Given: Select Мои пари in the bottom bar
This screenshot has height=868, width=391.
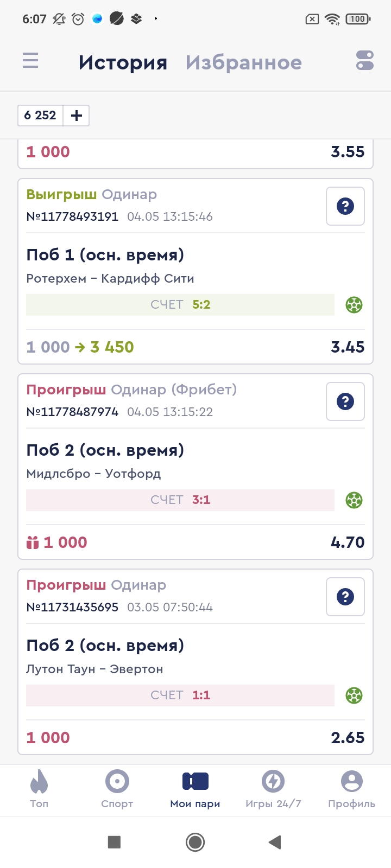Looking at the screenshot, I should (x=195, y=789).
